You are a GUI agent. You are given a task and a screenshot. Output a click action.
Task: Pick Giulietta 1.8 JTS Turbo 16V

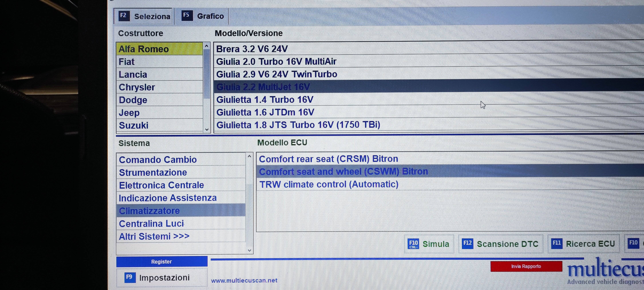429,124
